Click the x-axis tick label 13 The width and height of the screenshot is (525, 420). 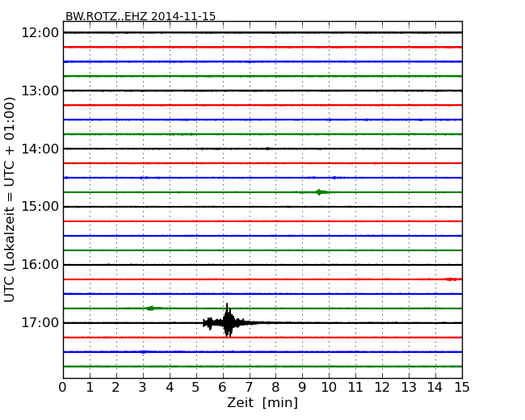409,388
